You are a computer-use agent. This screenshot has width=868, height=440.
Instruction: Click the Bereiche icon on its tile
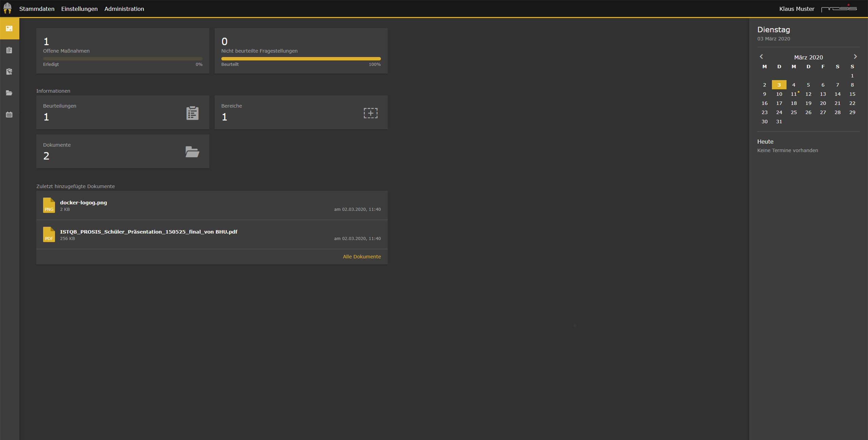[x=370, y=113]
